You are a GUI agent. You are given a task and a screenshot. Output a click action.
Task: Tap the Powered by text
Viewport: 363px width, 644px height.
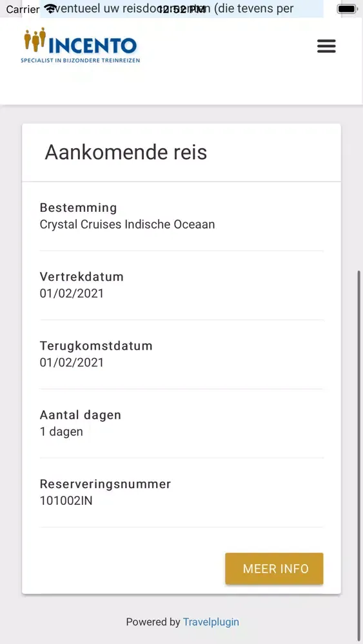153,622
